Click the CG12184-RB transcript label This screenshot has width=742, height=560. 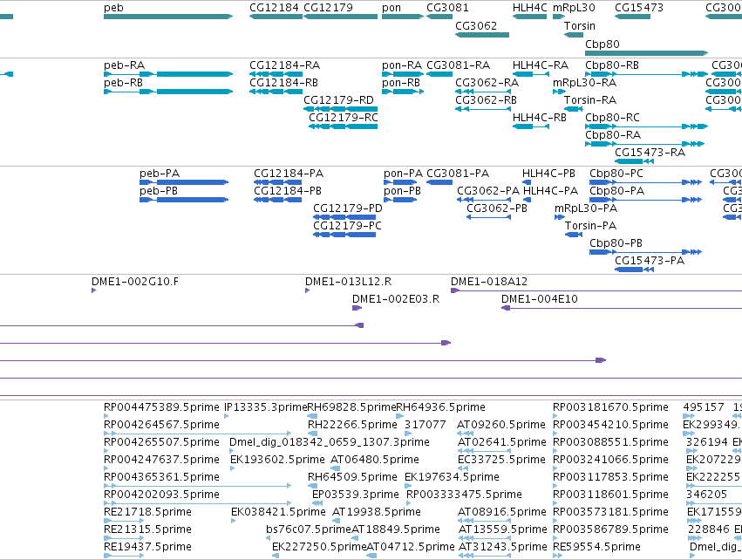[x=284, y=83]
